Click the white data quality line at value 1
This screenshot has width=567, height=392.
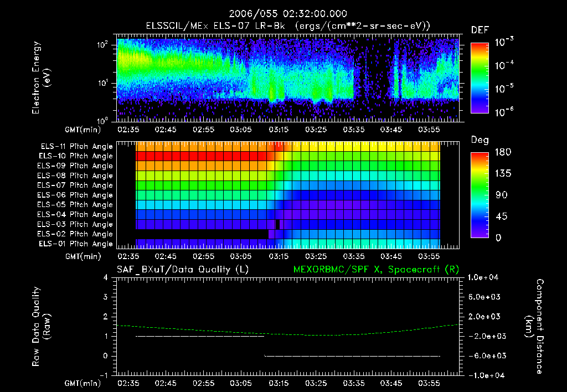200,336
